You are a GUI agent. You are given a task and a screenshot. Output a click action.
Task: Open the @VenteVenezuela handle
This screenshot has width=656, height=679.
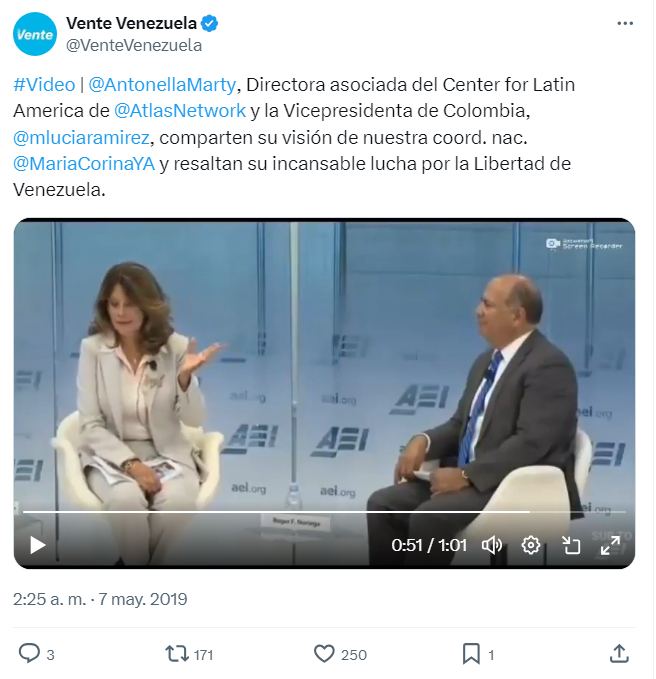tap(134, 45)
